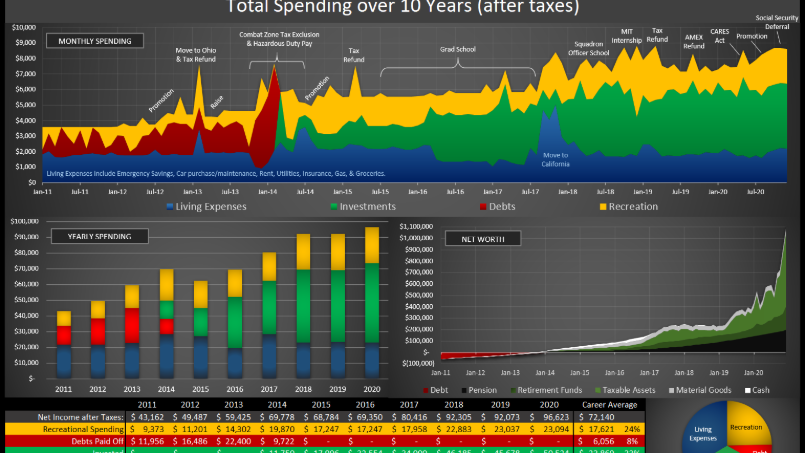
Task: Click the 2014 stacked bar in yearly chart
Action: coord(166,324)
